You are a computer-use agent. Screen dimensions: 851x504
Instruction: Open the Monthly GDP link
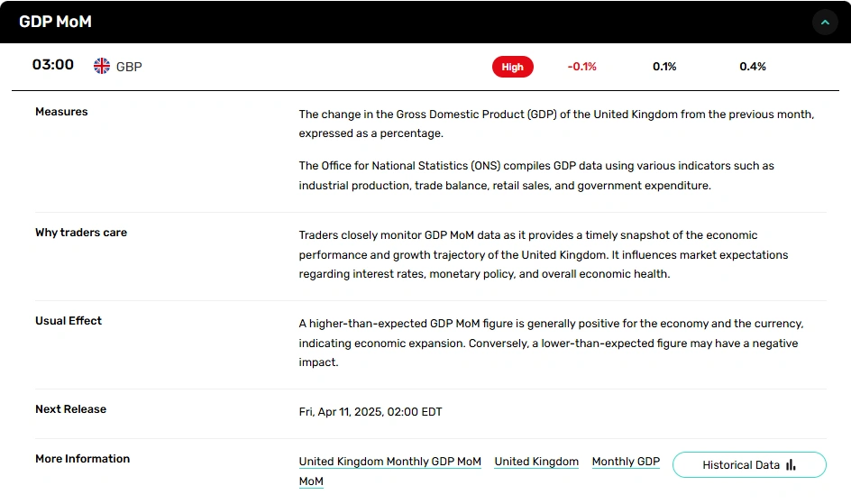pyautogui.click(x=626, y=462)
